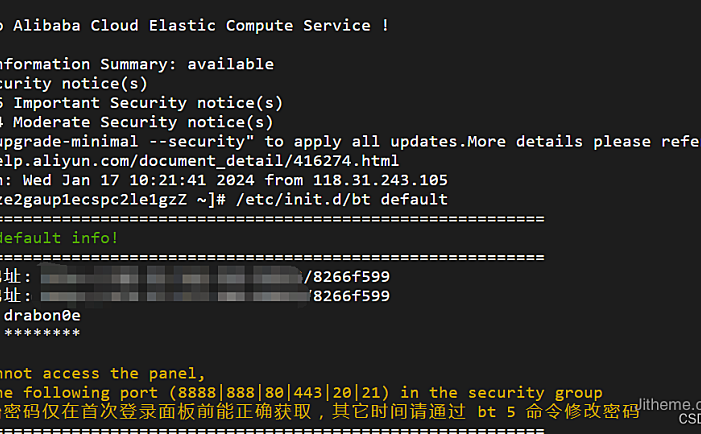
Task: Click the bt 5 command in the Chinese notice
Action: click(496, 412)
